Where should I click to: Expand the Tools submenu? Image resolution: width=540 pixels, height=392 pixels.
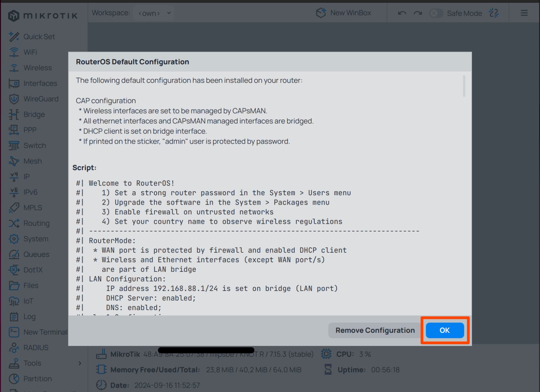pos(32,363)
